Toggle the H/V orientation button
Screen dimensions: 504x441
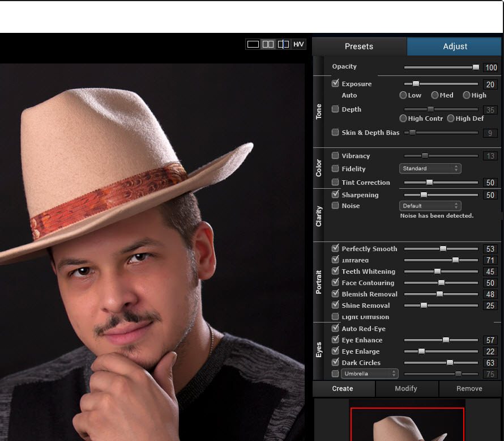tap(298, 44)
